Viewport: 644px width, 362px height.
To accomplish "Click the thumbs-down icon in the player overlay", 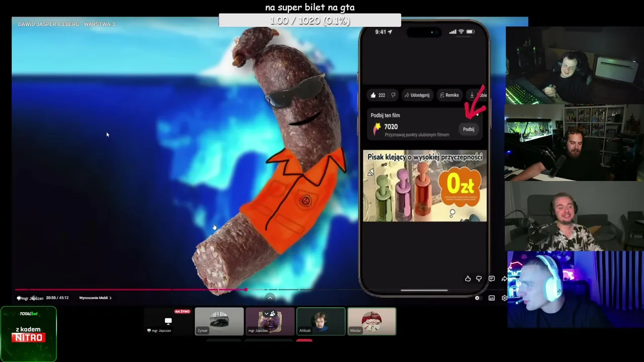I will [479, 279].
